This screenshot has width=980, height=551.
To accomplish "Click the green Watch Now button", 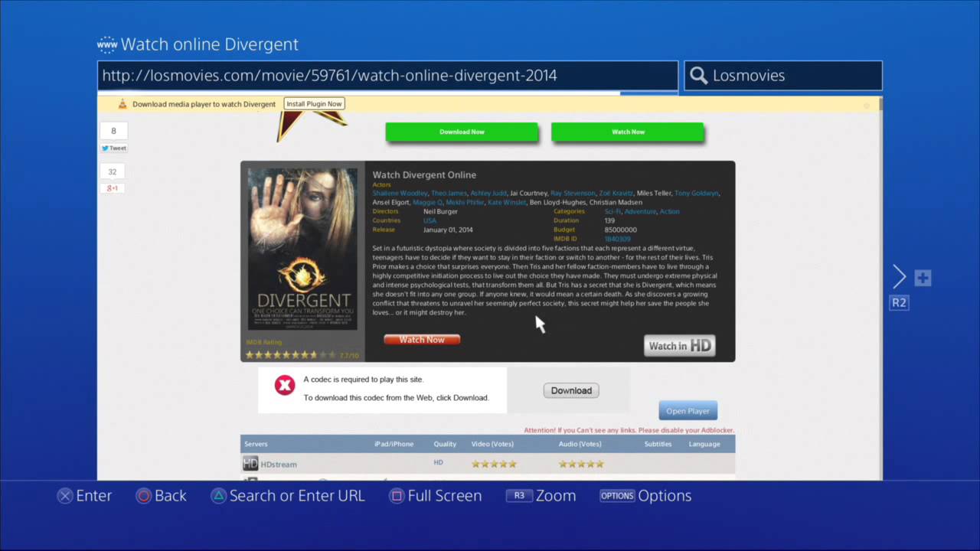I will 628,132.
